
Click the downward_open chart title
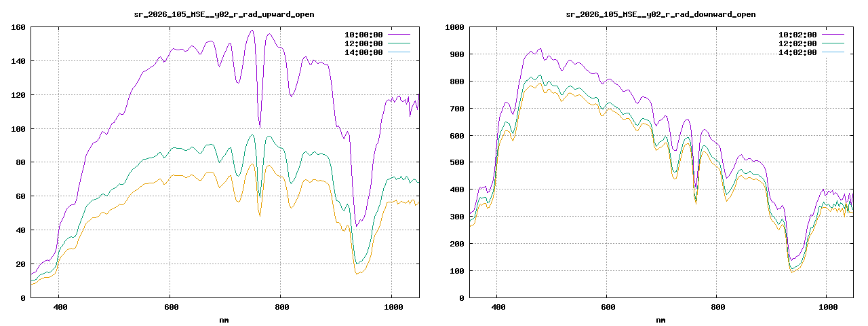[x=660, y=14]
